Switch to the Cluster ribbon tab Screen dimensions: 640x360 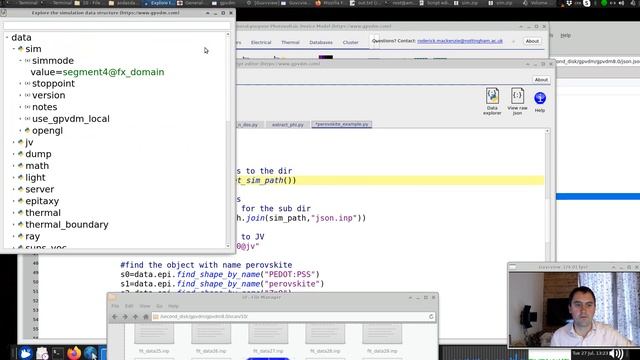pyautogui.click(x=350, y=42)
